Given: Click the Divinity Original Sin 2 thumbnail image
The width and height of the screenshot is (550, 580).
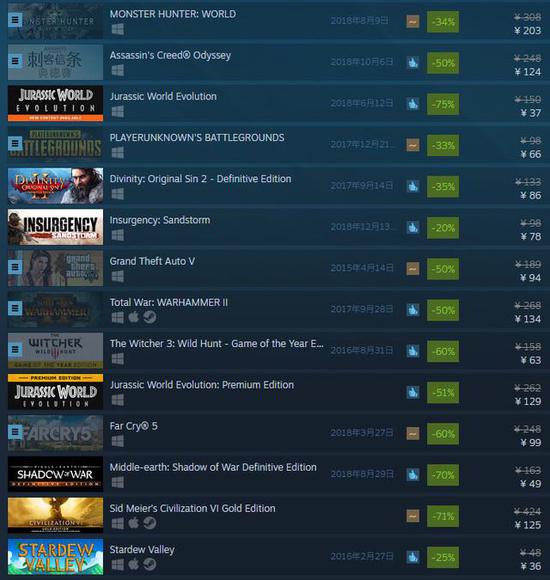Looking at the screenshot, I should [x=55, y=186].
